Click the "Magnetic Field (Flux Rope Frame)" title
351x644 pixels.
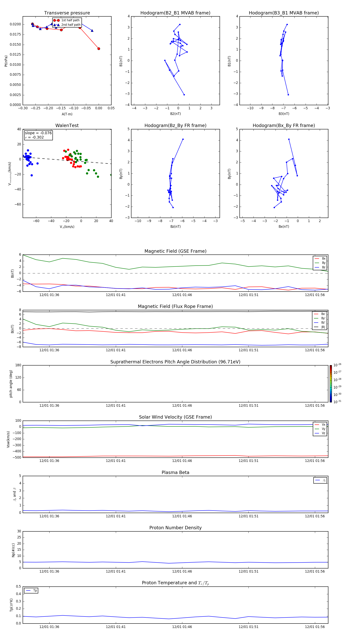coord(175,307)
